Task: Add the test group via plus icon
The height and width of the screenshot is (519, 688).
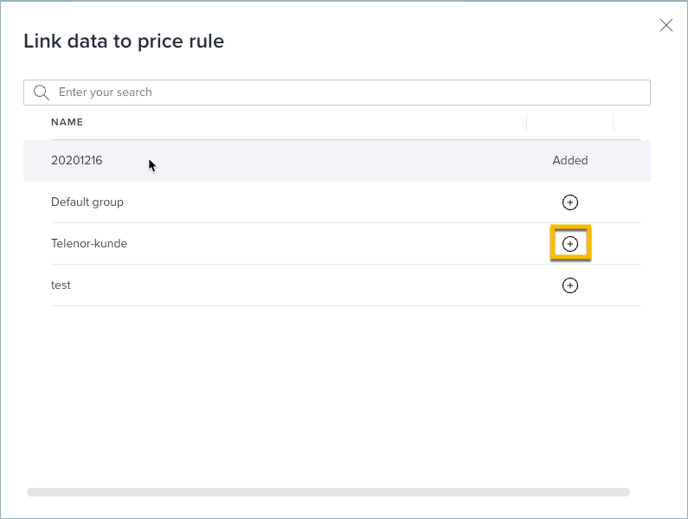Action: (x=570, y=285)
